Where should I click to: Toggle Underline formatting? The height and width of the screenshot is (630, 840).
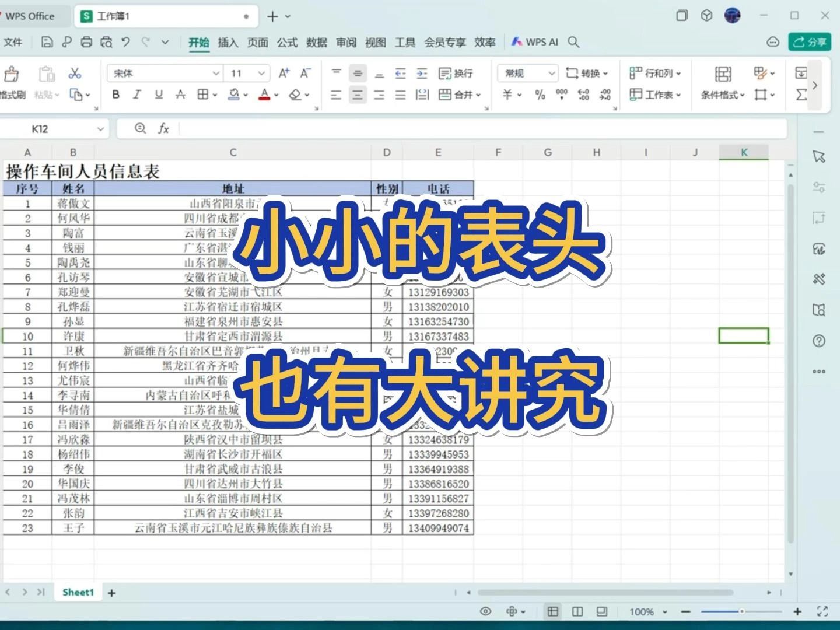159,94
